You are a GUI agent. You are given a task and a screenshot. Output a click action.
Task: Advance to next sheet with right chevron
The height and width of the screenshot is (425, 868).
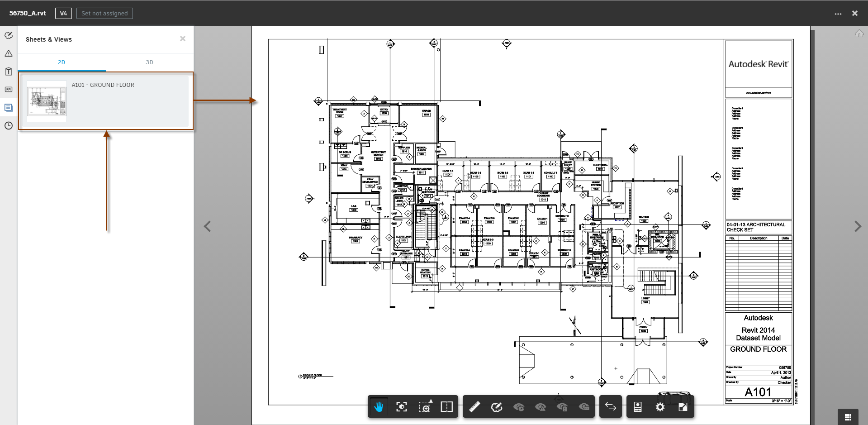(857, 226)
